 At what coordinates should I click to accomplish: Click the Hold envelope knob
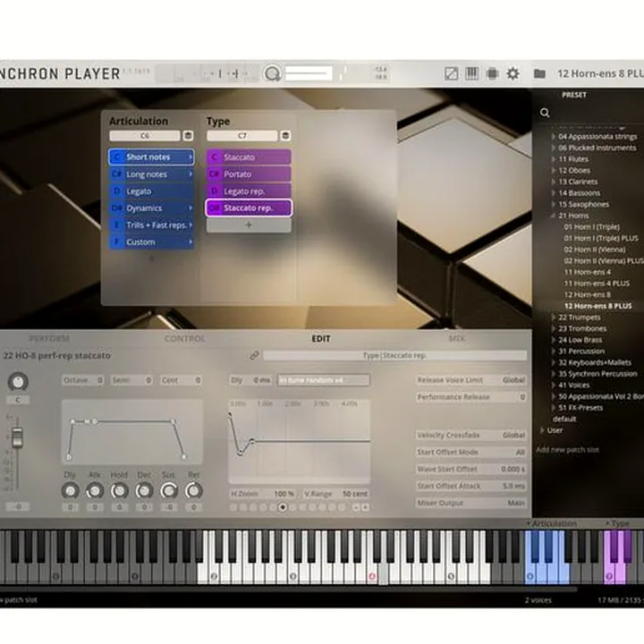coord(120,491)
